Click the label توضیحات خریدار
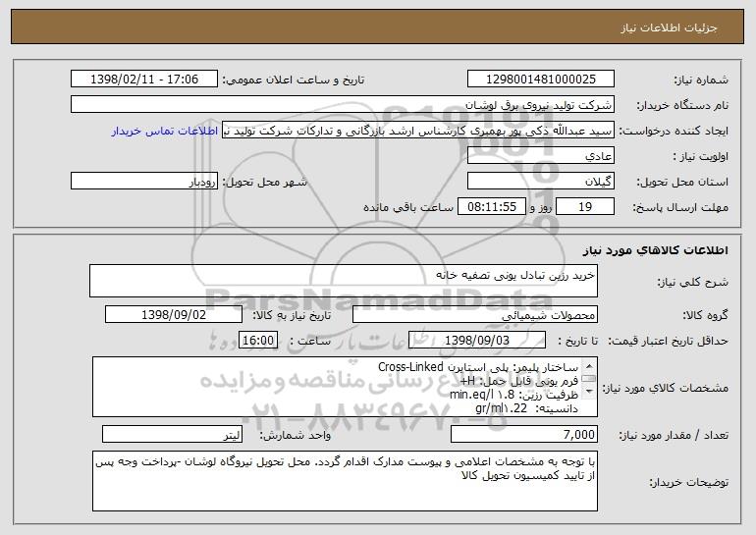Image resolution: width=756 pixels, height=535 pixels. click(689, 482)
